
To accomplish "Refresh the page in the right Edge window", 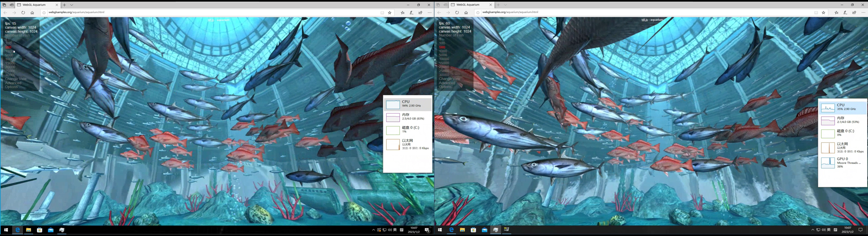I will pos(457,13).
